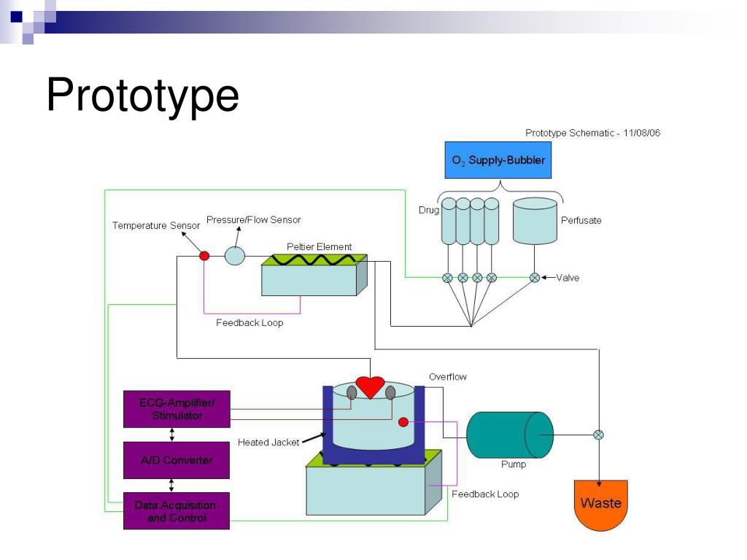Click the Feedback Loop label under Peltier element
Viewport: 747px width, 560px height.
click(x=249, y=323)
